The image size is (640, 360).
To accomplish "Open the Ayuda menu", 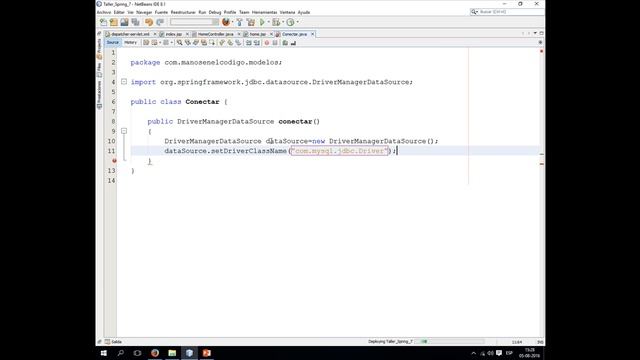I will click(304, 12).
